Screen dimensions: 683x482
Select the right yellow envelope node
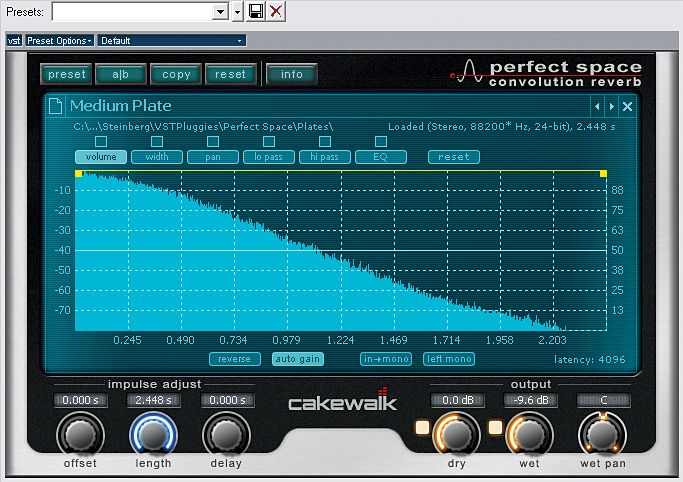click(603, 174)
